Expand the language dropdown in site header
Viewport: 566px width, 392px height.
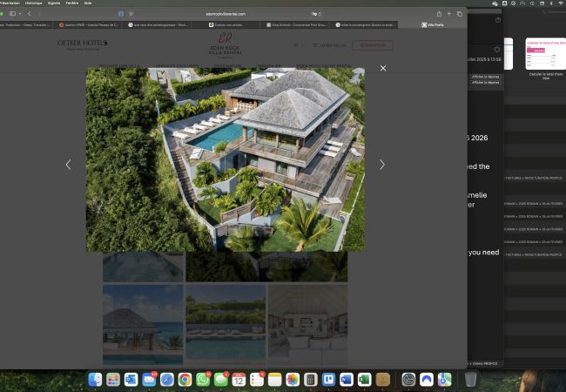point(300,44)
